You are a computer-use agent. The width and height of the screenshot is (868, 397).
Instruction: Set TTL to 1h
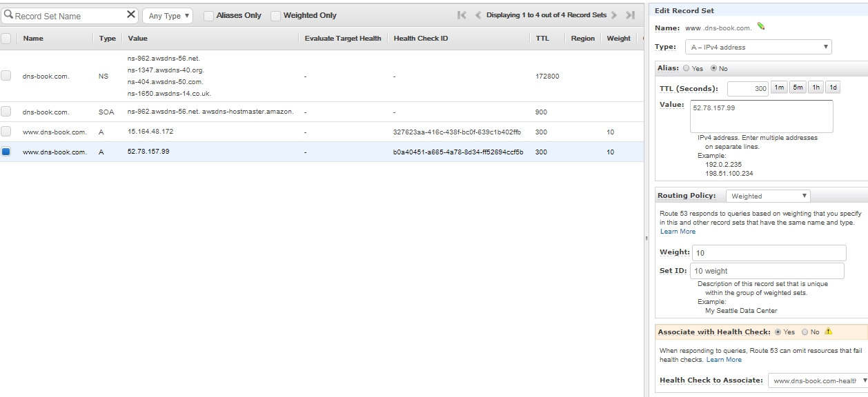816,88
